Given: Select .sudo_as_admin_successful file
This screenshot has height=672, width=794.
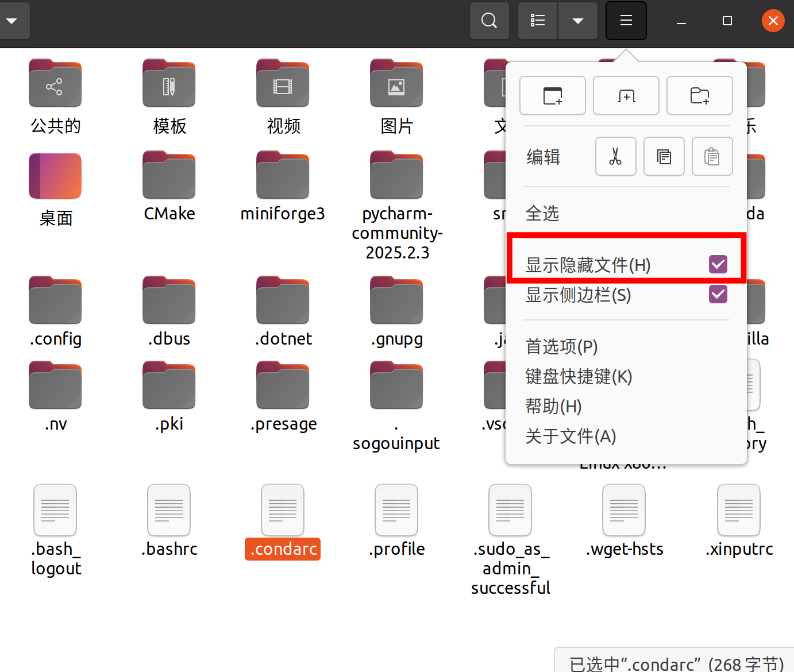Looking at the screenshot, I should [510, 510].
